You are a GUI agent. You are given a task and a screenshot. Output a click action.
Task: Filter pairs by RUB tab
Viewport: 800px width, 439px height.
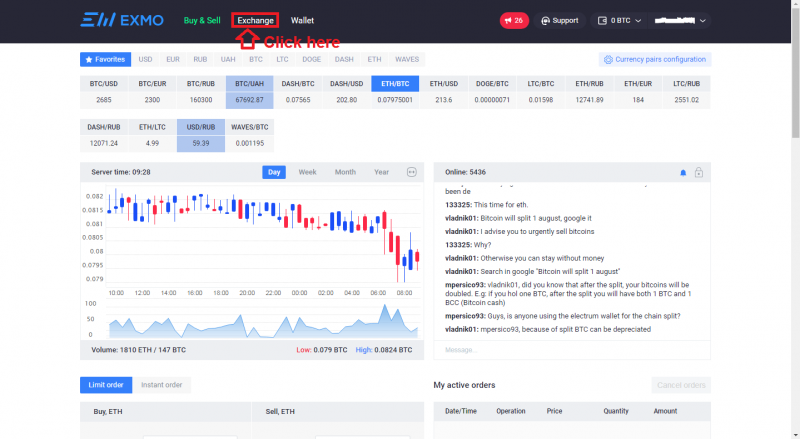coord(200,59)
